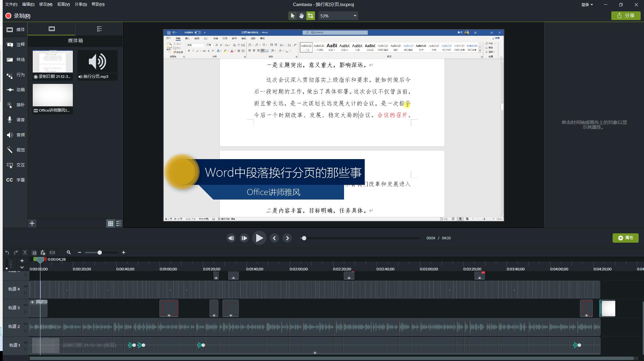
Task: Hide 轨道 2 using its eye icon
Action: click(25, 324)
